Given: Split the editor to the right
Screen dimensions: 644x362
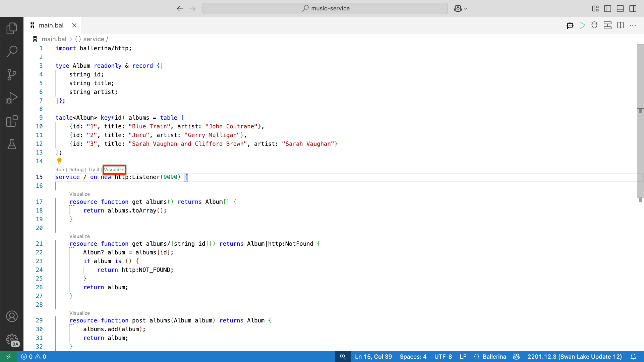Looking at the screenshot, I should point(621,25).
